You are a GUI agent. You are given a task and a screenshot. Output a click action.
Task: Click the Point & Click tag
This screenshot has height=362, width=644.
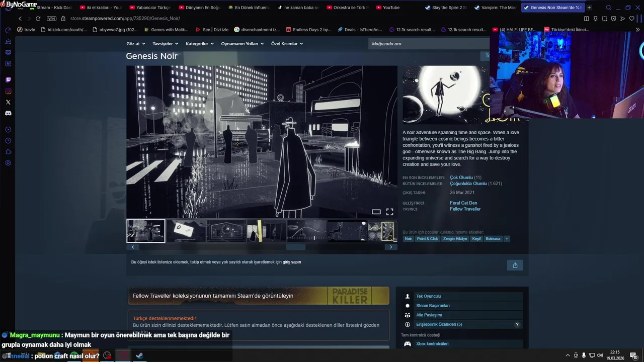pos(427,239)
